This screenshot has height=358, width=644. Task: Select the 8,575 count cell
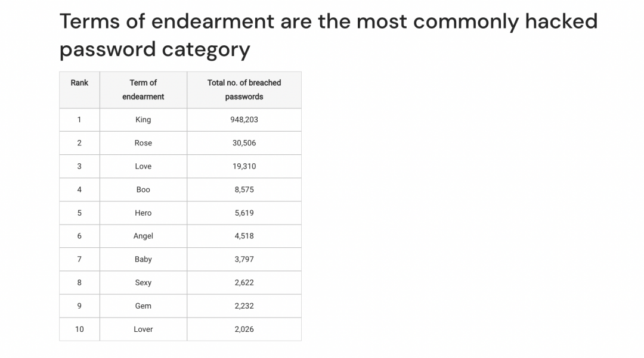244,189
